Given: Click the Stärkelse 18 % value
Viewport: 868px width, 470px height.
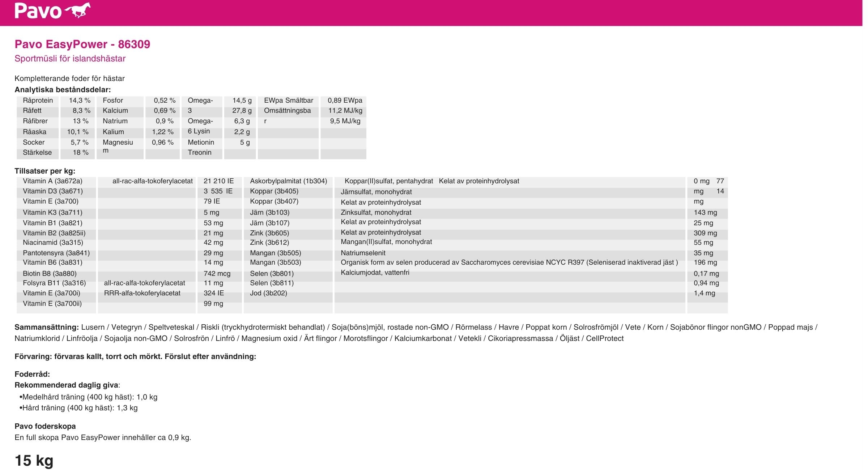Looking at the screenshot, I should (x=80, y=153).
